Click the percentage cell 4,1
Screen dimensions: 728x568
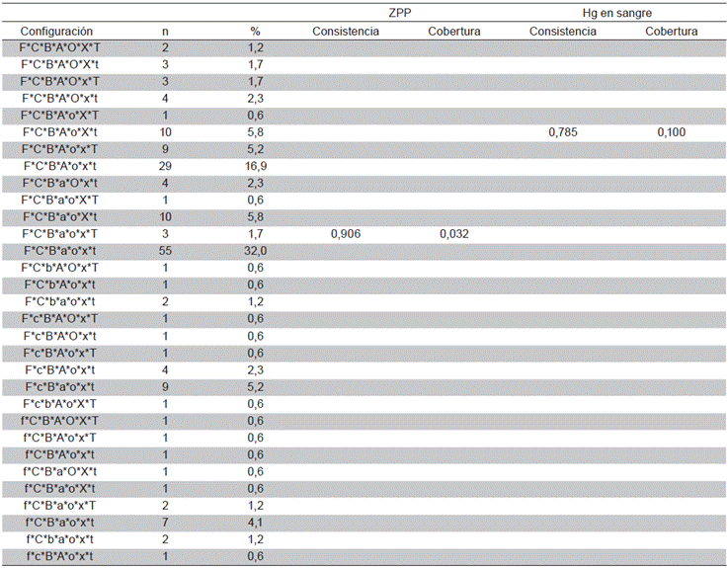(255, 522)
